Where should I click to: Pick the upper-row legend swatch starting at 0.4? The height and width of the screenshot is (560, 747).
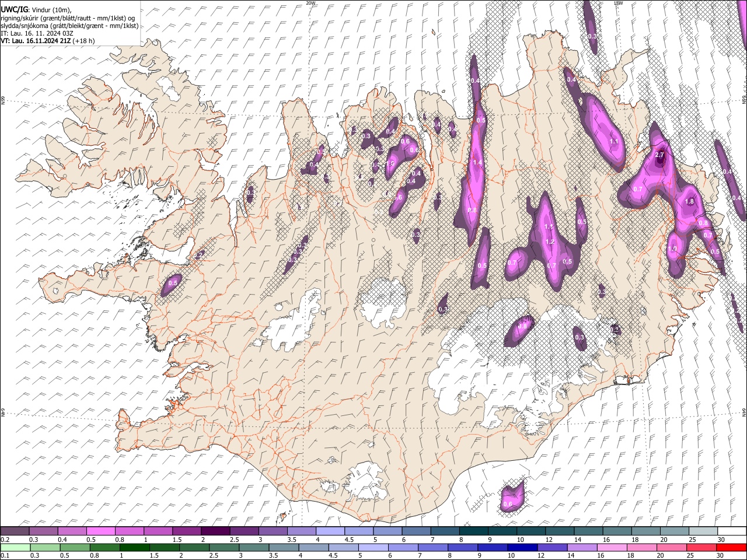pyautogui.click(x=72, y=531)
